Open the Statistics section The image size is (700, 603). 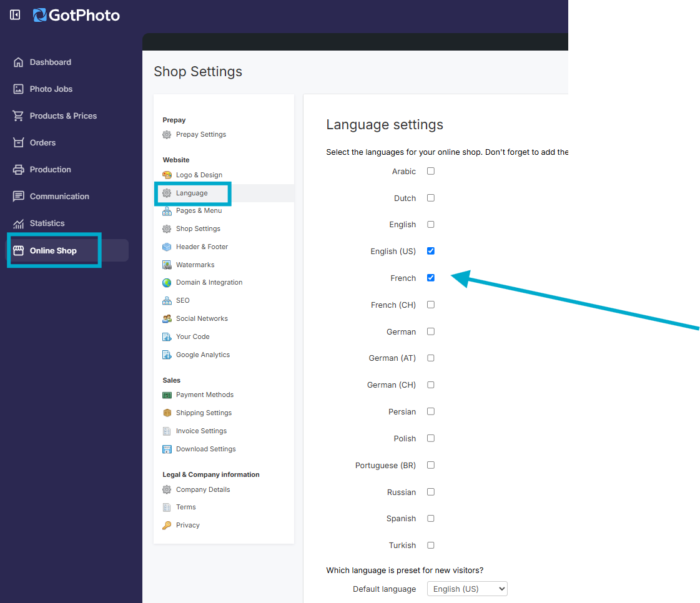(47, 223)
